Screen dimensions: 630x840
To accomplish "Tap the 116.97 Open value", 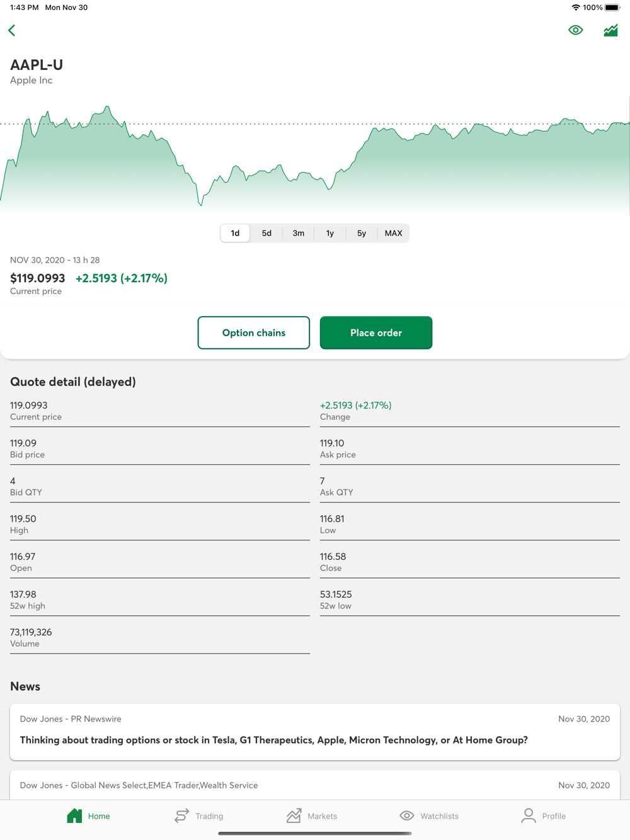I will [23, 557].
